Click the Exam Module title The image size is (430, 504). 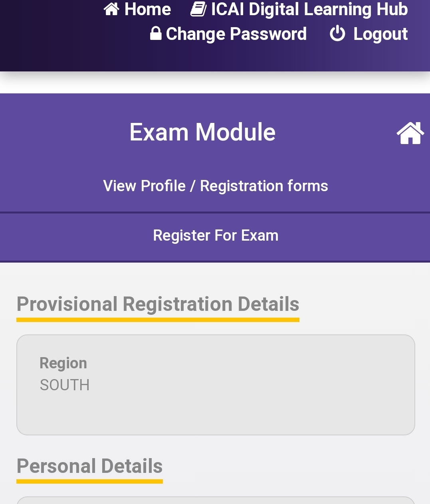point(202,132)
